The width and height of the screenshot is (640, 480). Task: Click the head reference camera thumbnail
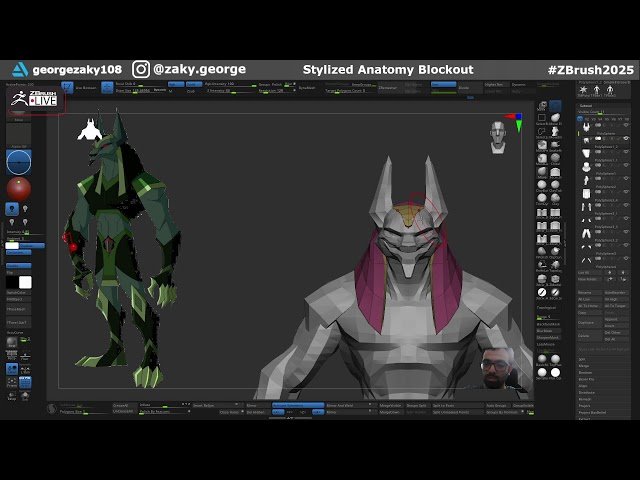[498, 137]
